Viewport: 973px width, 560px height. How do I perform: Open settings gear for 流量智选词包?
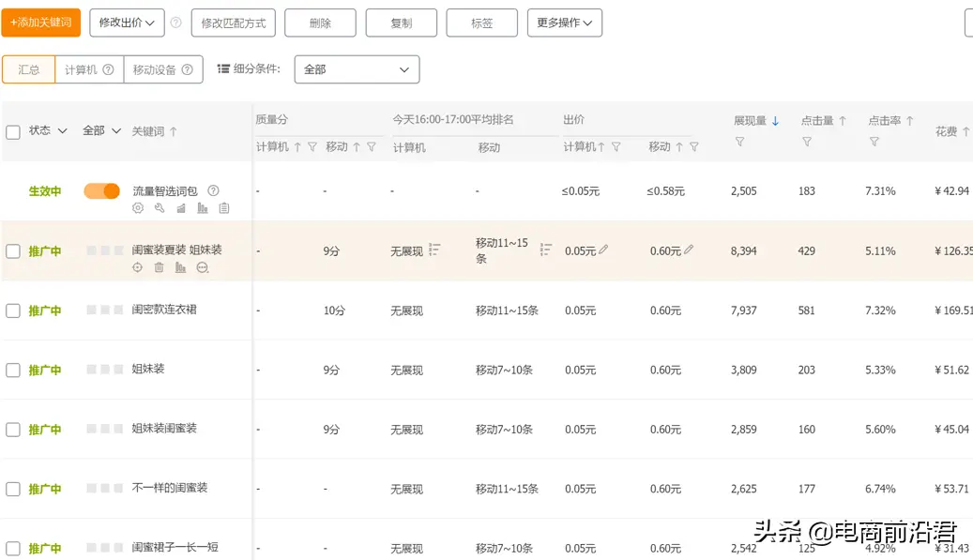(x=138, y=208)
